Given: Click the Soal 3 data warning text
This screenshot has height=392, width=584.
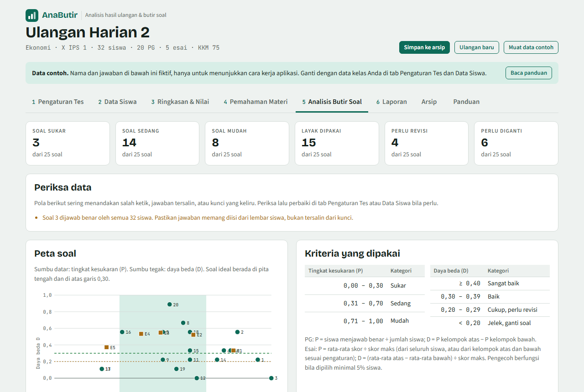Looking at the screenshot, I should click(x=198, y=218).
